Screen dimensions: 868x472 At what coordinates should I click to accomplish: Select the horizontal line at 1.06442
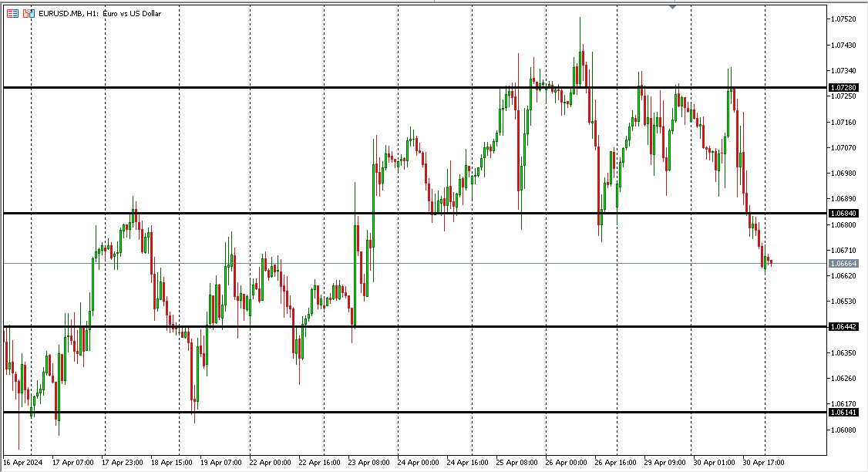pos(415,327)
